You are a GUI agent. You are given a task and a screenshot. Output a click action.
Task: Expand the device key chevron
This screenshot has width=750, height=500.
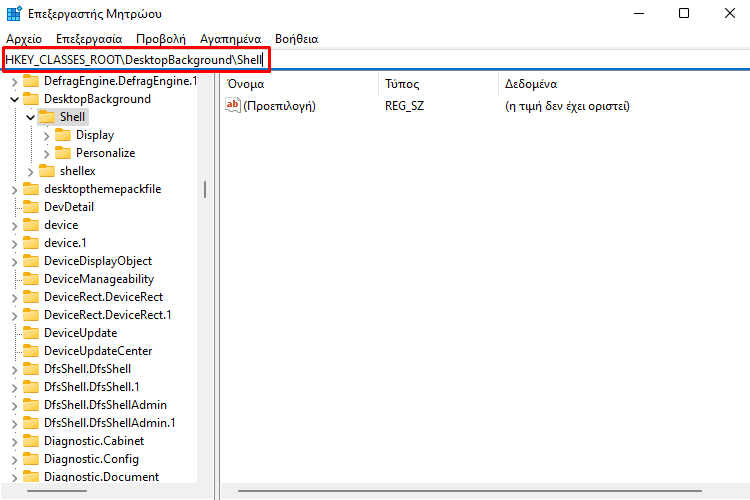coord(14,226)
